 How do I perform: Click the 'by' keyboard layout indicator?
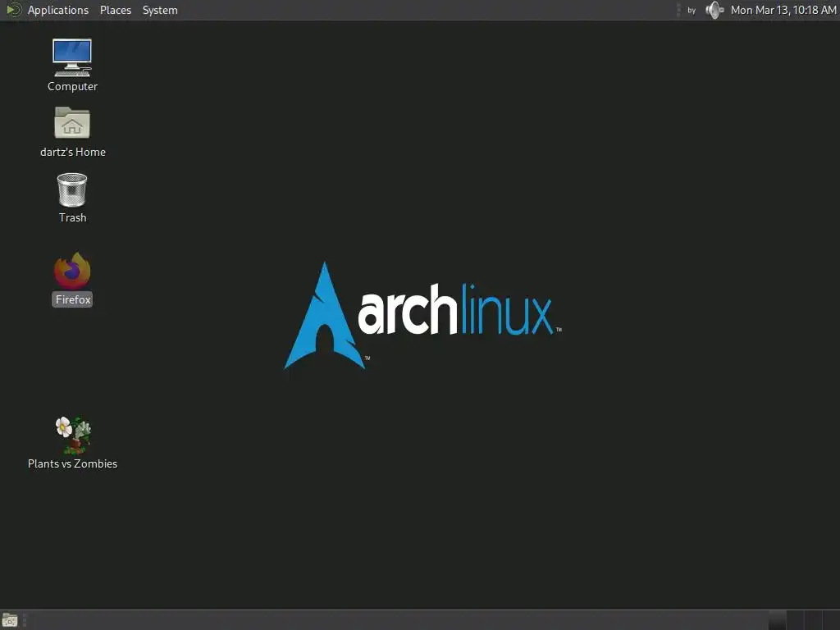692,10
